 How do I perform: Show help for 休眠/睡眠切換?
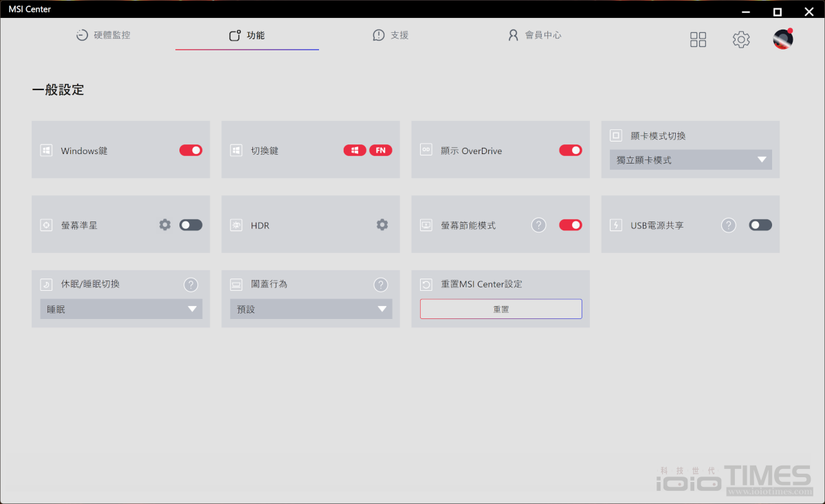point(191,285)
